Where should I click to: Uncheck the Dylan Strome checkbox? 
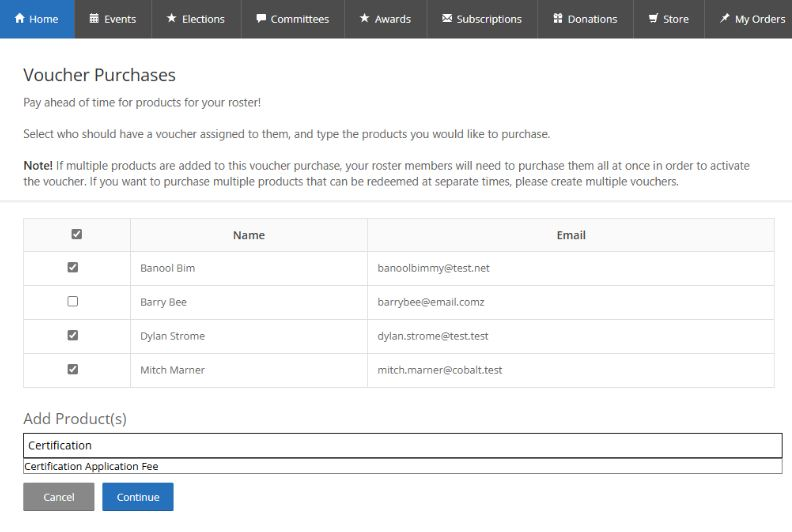72,336
